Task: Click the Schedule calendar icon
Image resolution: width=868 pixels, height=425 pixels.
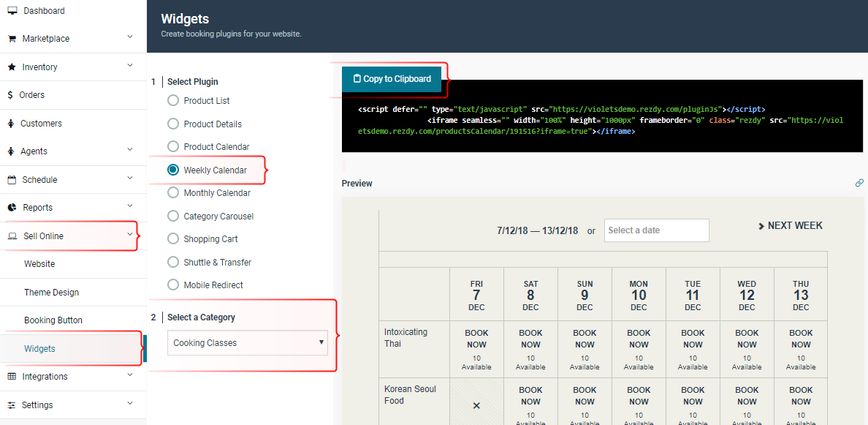Action: pos(12,180)
